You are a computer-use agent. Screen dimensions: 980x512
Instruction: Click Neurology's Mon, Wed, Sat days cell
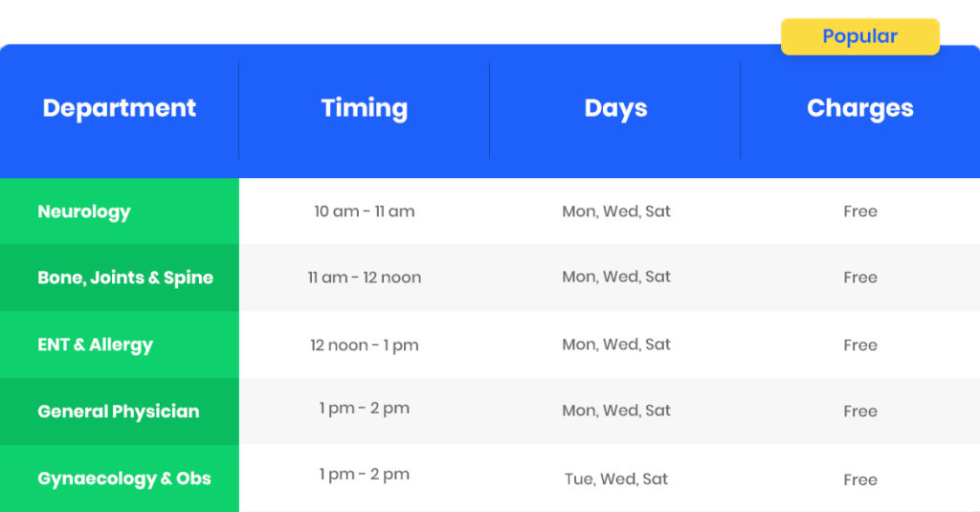tap(616, 211)
